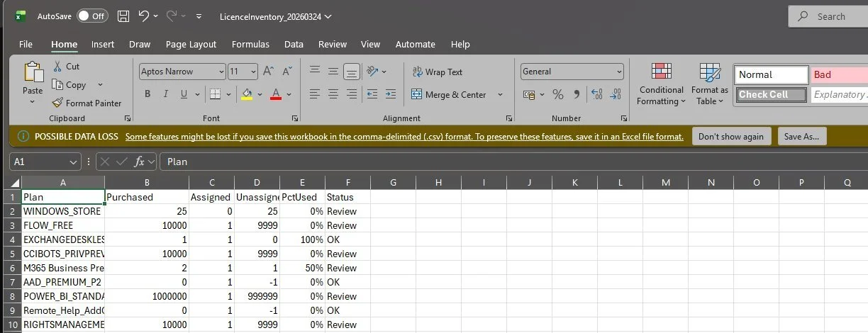Click the Borders icon
The width and height of the screenshot is (868, 333).
[213, 94]
